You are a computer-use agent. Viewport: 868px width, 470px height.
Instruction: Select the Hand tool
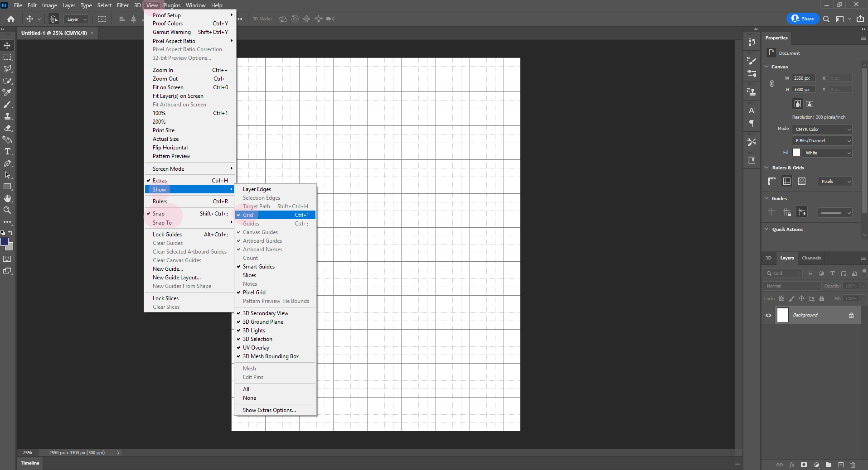(7, 198)
